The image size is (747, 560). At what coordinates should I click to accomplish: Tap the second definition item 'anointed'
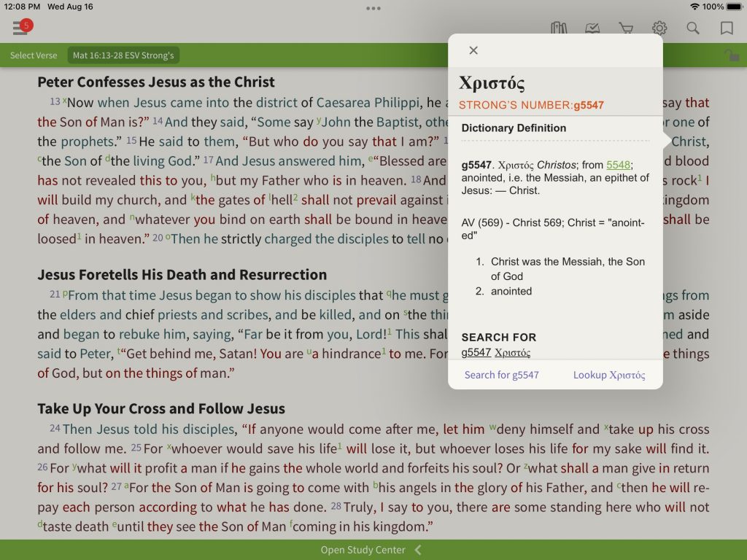(x=511, y=291)
